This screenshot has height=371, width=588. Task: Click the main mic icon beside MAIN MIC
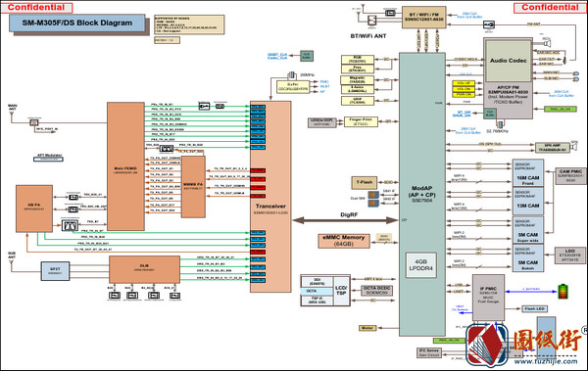[576, 73]
